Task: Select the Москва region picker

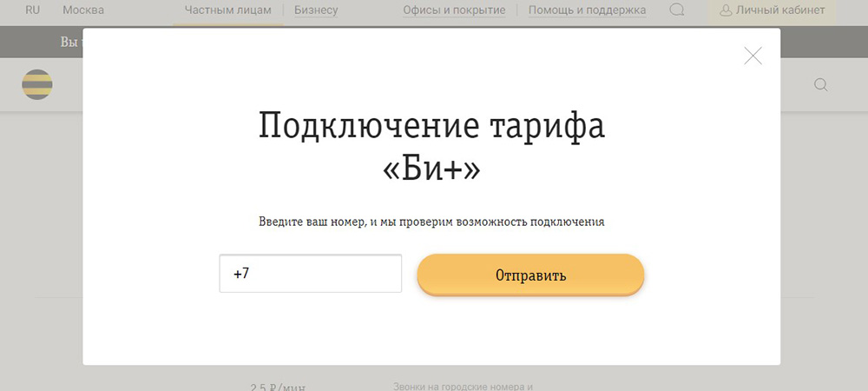Action: tap(83, 10)
